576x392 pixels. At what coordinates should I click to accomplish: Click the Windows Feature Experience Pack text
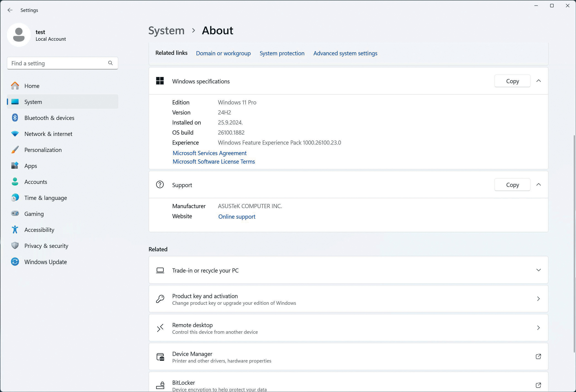pyautogui.click(x=279, y=143)
